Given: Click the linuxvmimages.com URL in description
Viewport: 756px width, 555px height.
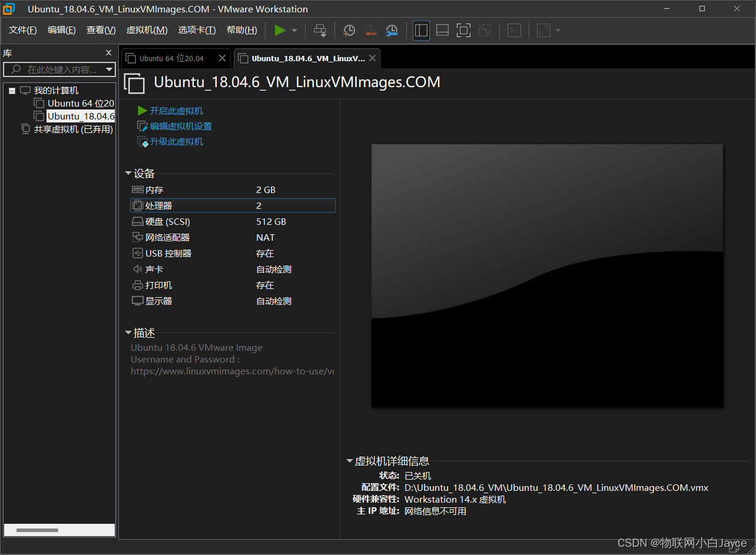Looking at the screenshot, I should coord(232,371).
